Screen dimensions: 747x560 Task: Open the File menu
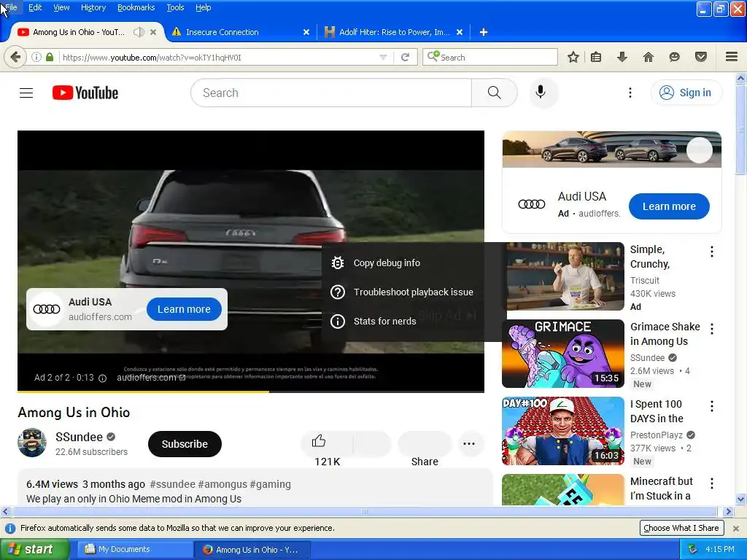click(x=11, y=7)
